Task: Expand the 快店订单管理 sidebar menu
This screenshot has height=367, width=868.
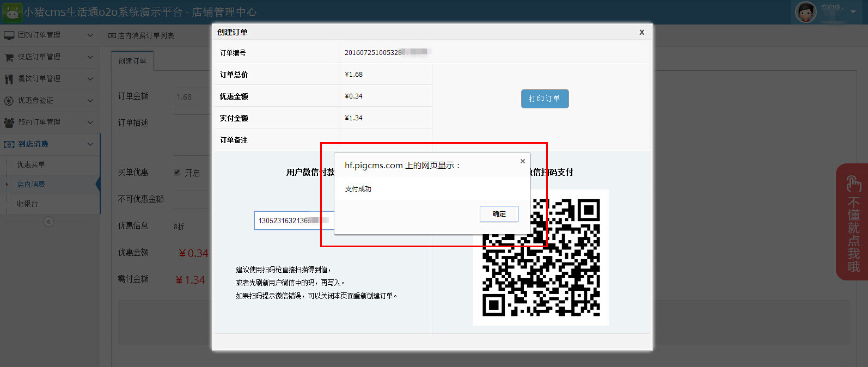Action: point(50,57)
